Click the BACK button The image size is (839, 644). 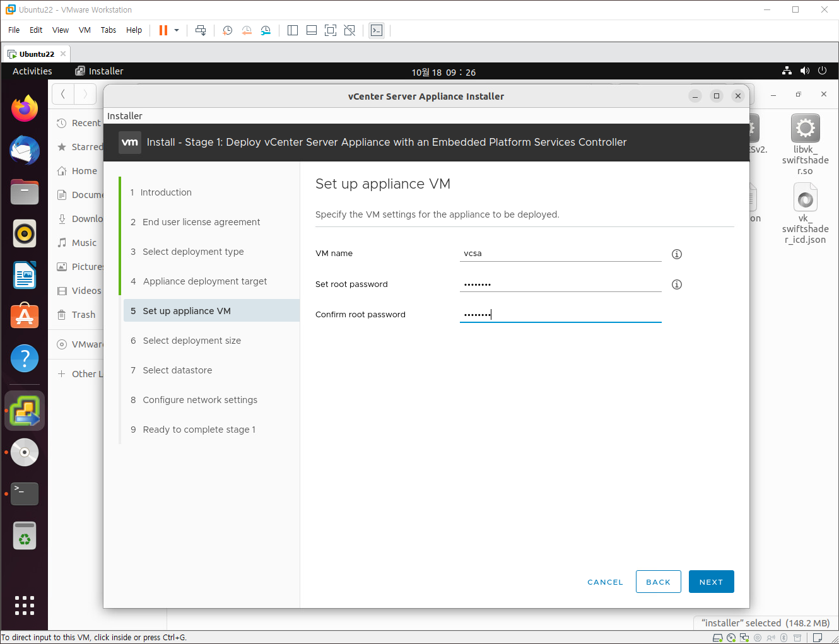pos(658,582)
